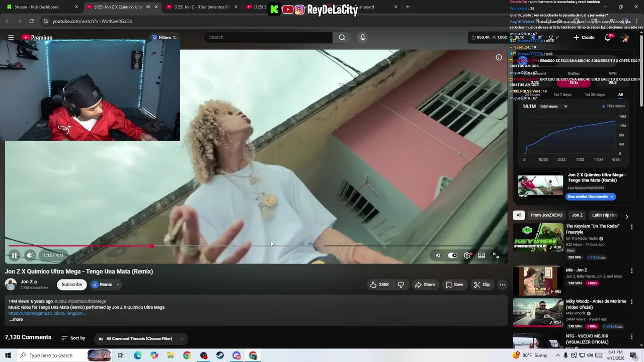The height and width of the screenshot is (362, 644).
Task: Pause the playing video
Action: (15, 255)
